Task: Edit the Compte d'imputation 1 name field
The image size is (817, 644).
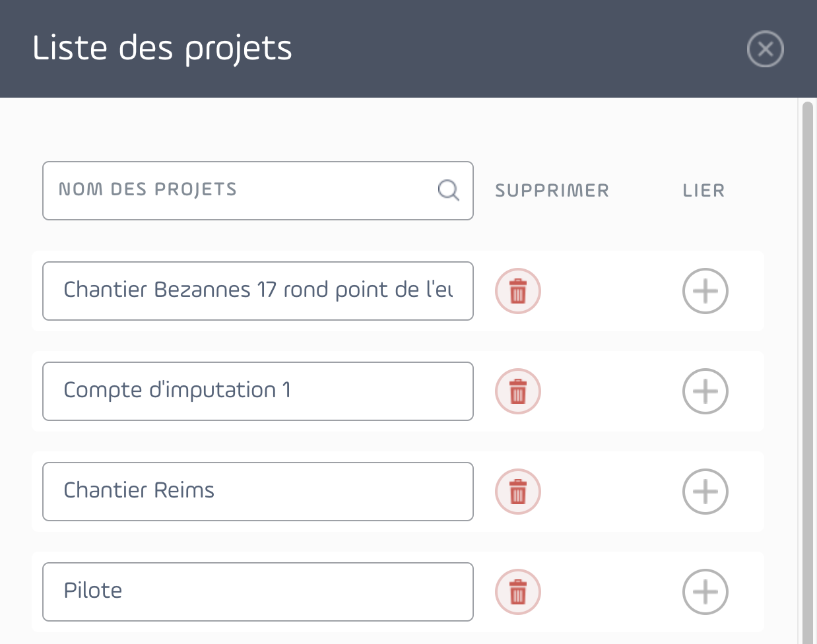Action: [258, 391]
